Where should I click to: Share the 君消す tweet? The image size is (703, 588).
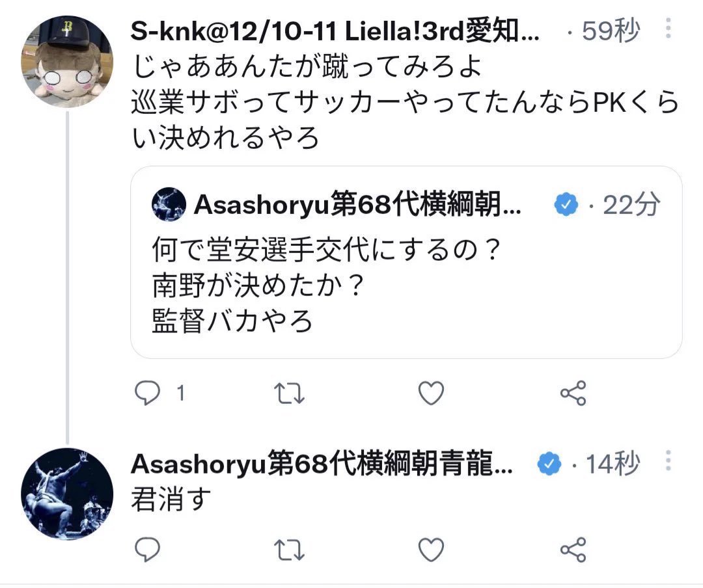pos(573,550)
